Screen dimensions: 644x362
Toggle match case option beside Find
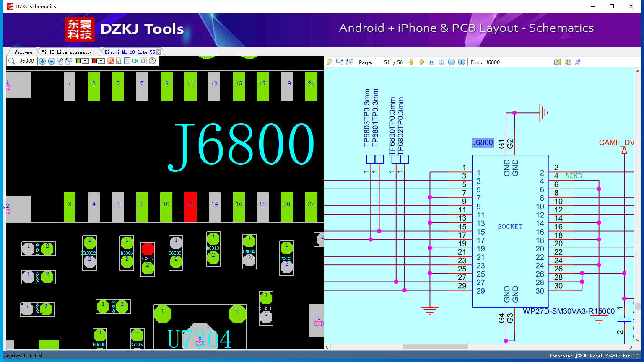(x=578, y=62)
